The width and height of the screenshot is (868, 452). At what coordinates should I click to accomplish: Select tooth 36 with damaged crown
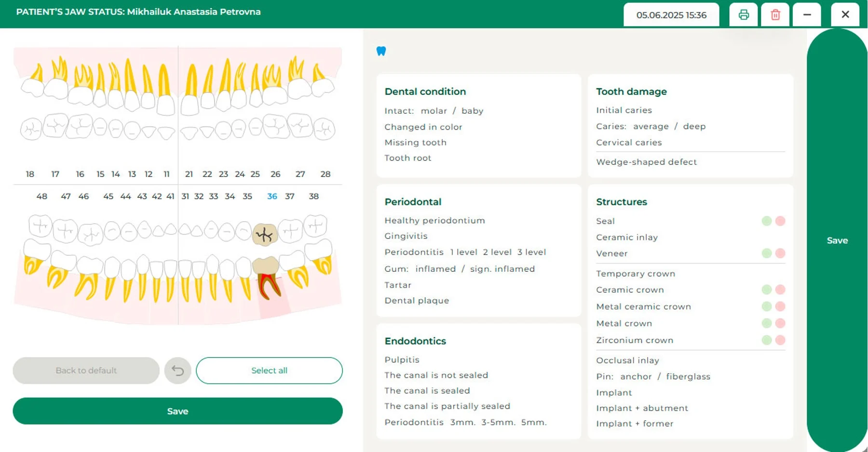pyautogui.click(x=264, y=235)
